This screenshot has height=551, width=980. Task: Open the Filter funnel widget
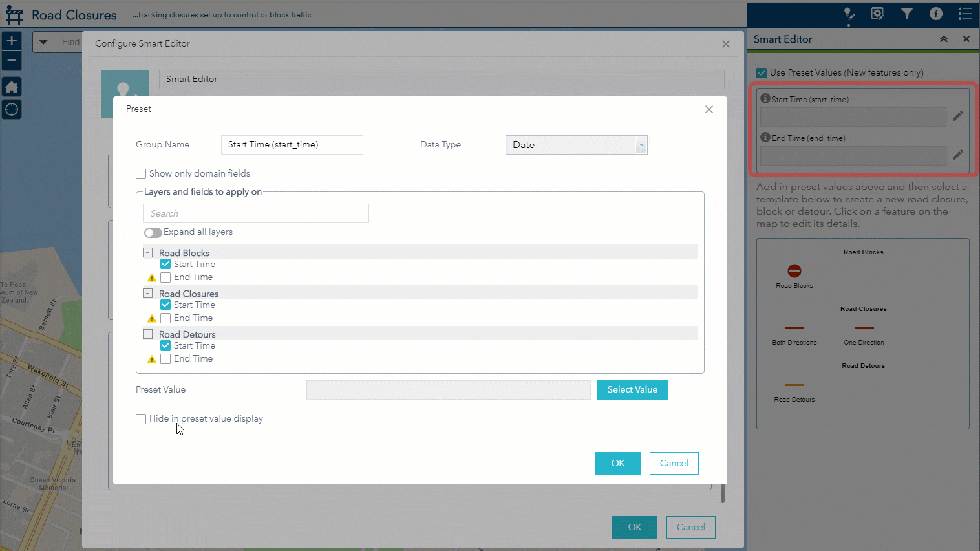pyautogui.click(x=907, y=14)
